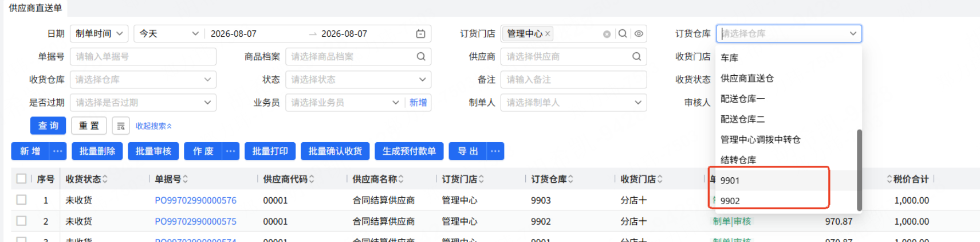
Task: Focus the 备注 input field
Action: [x=573, y=79]
